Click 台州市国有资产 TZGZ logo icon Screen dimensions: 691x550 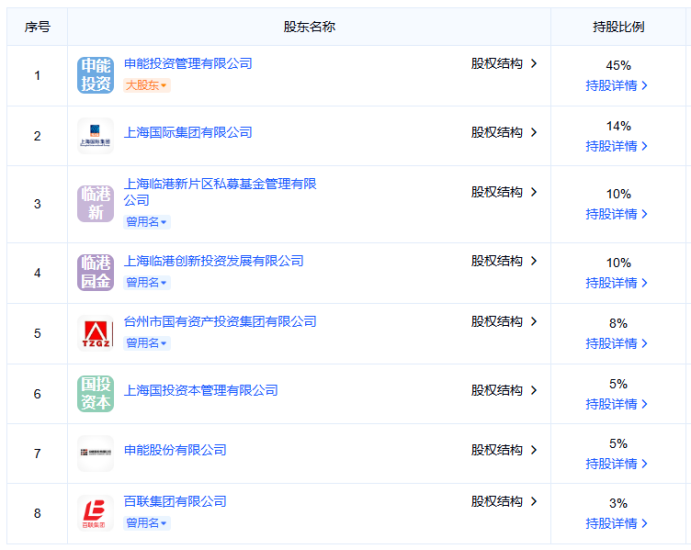click(x=96, y=333)
